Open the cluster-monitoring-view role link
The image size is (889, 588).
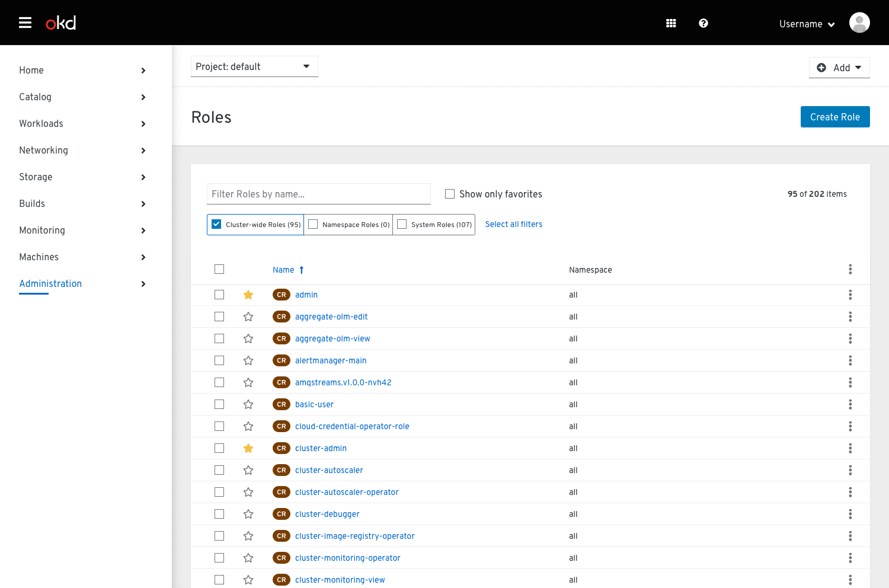pyautogui.click(x=340, y=580)
